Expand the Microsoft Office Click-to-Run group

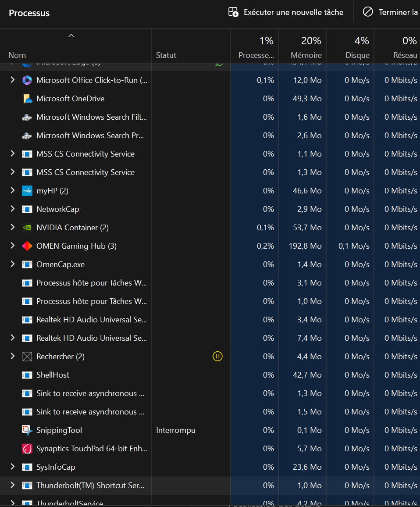(12, 79)
